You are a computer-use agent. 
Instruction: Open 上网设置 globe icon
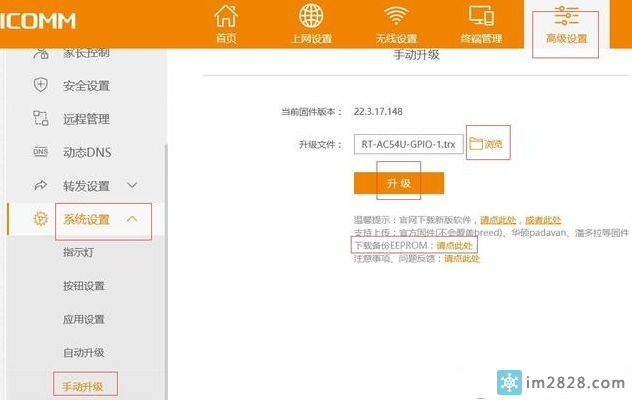click(x=311, y=17)
